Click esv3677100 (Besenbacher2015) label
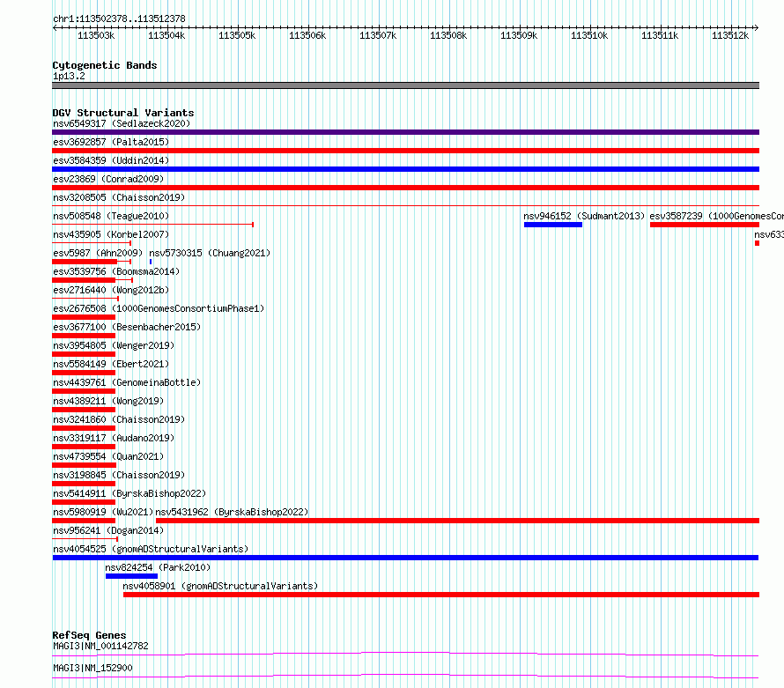Image resolution: width=784 pixels, height=688 pixels. tap(127, 327)
